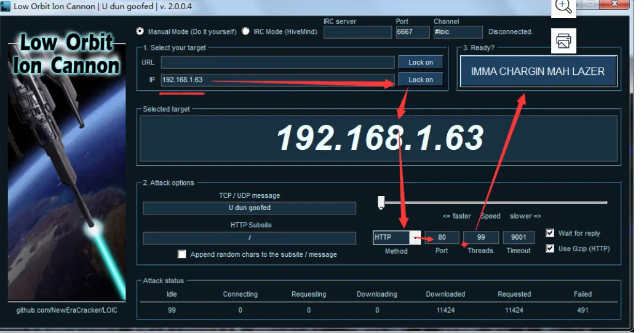The width and height of the screenshot is (644, 333).
Task: Click the Downloading count value 0
Action: click(377, 310)
